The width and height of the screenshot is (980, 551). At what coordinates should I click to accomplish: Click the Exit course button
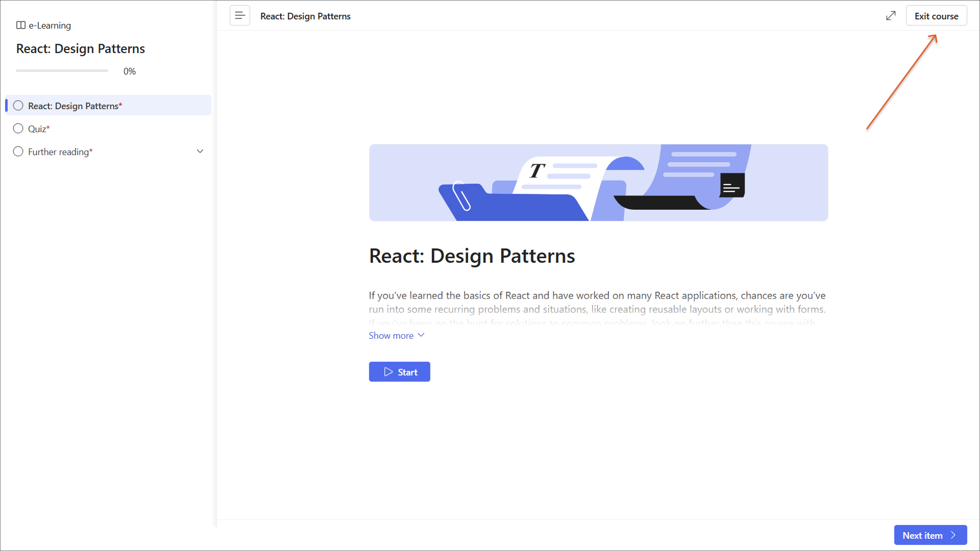tap(936, 16)
